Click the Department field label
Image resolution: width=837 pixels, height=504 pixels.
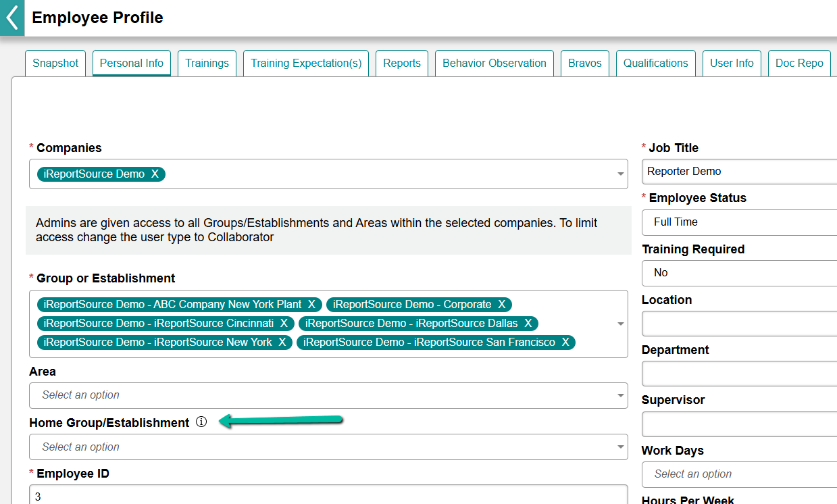pyautogui.click(x=676, y=350)
